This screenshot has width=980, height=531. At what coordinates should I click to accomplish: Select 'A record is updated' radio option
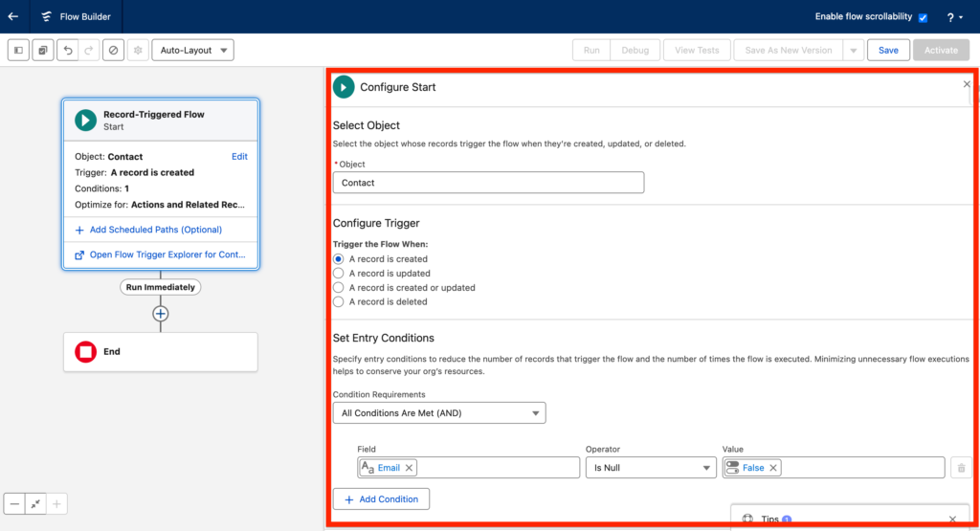click(338, 274)
